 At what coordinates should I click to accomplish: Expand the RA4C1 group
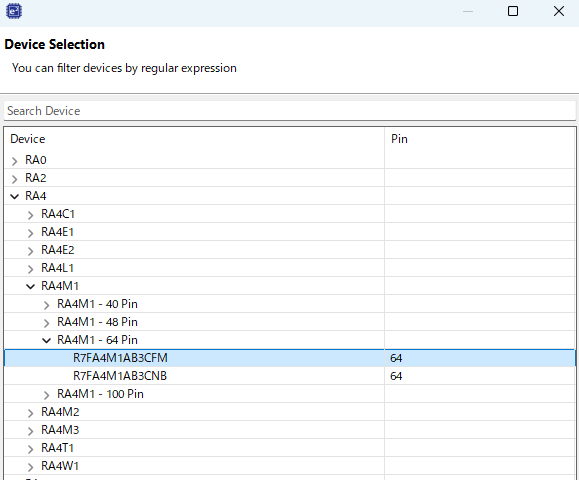[31, 215]
